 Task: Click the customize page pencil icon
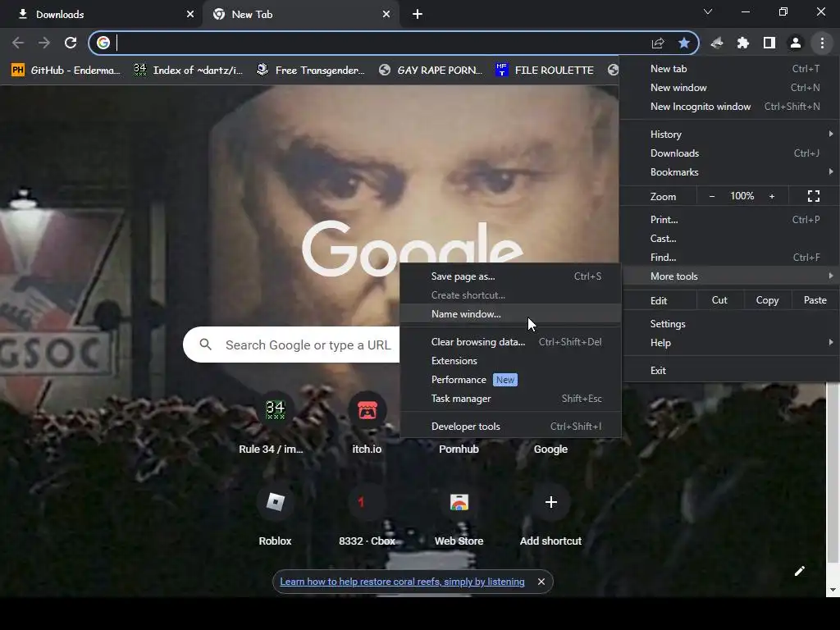[799, 571]
